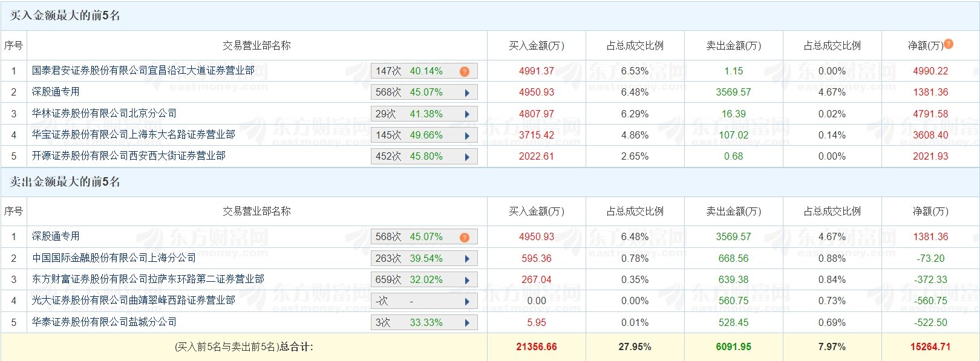Click buy amount 267.04
The height and width of the screenshot is (361, 980).
coord(537,280)
